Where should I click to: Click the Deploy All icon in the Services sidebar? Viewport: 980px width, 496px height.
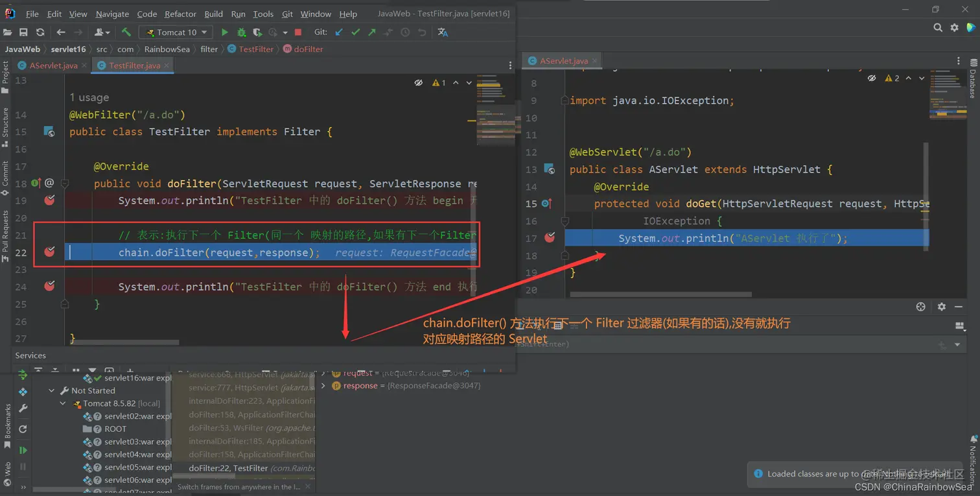click(x=23, y=392)
